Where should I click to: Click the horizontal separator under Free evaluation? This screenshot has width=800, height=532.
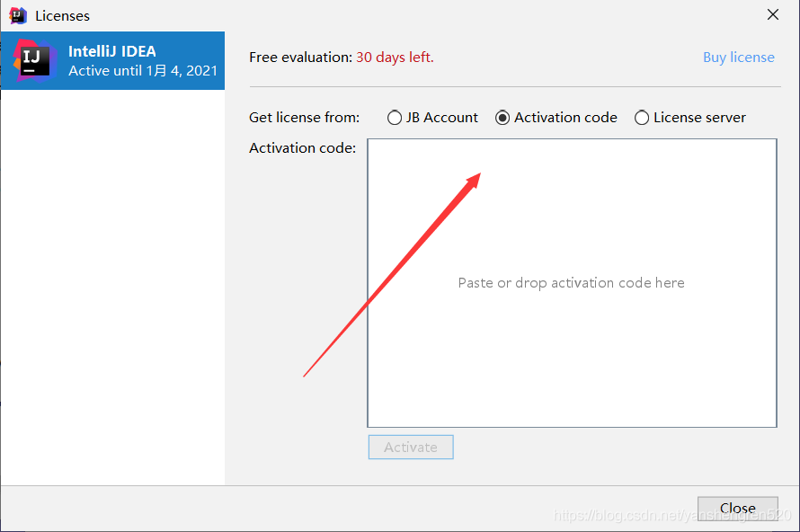[514, 87]
